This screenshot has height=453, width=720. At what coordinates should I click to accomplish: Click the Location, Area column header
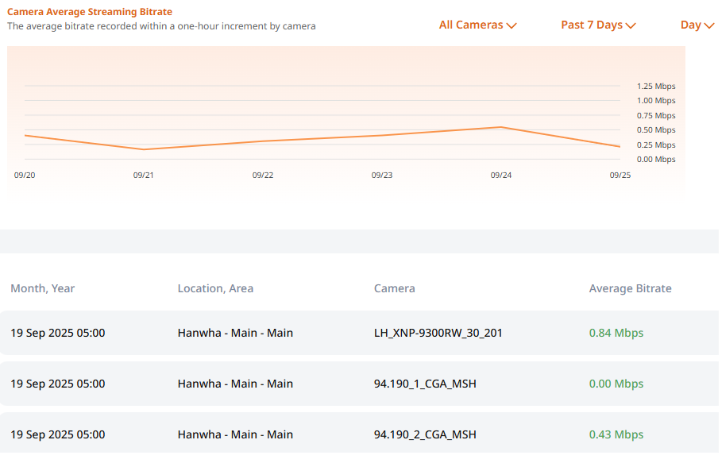pyautogui.click(x=215, y=288)
